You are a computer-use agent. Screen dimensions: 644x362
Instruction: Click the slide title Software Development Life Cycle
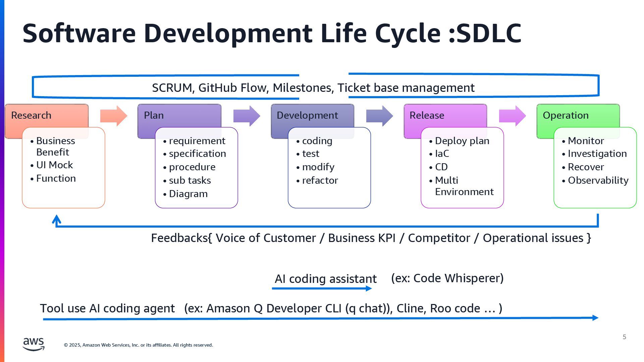[x=272, y=33]
